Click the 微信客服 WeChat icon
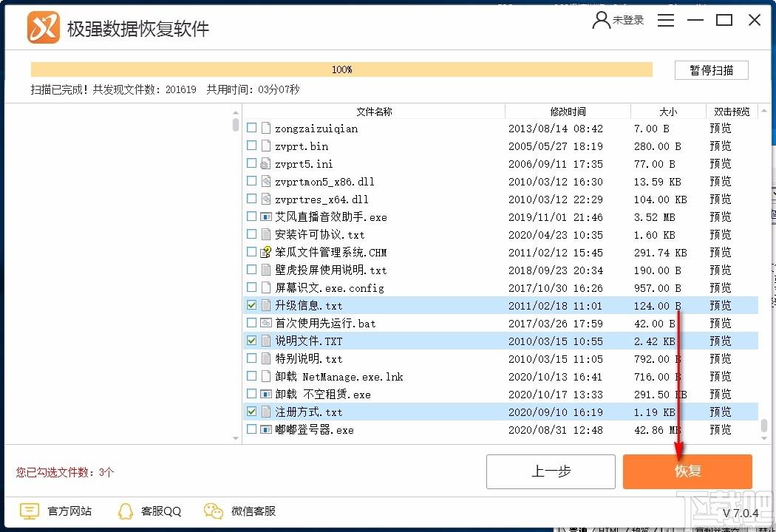776x532 pixels. pyautogui.click(x=214, y=511)
